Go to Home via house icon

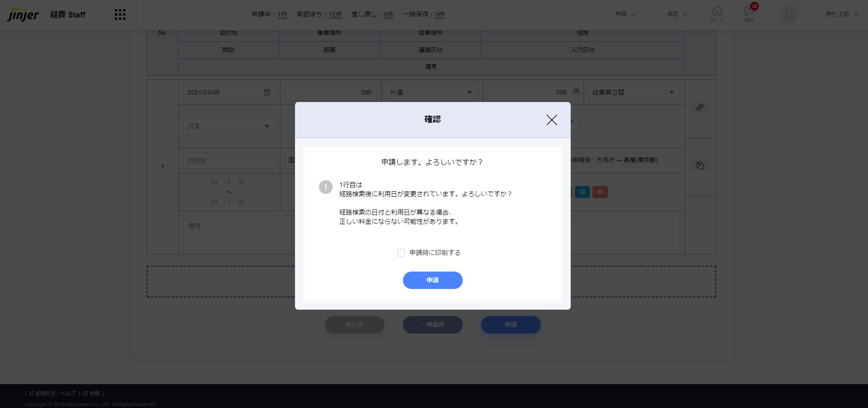(x=717, y=13)
